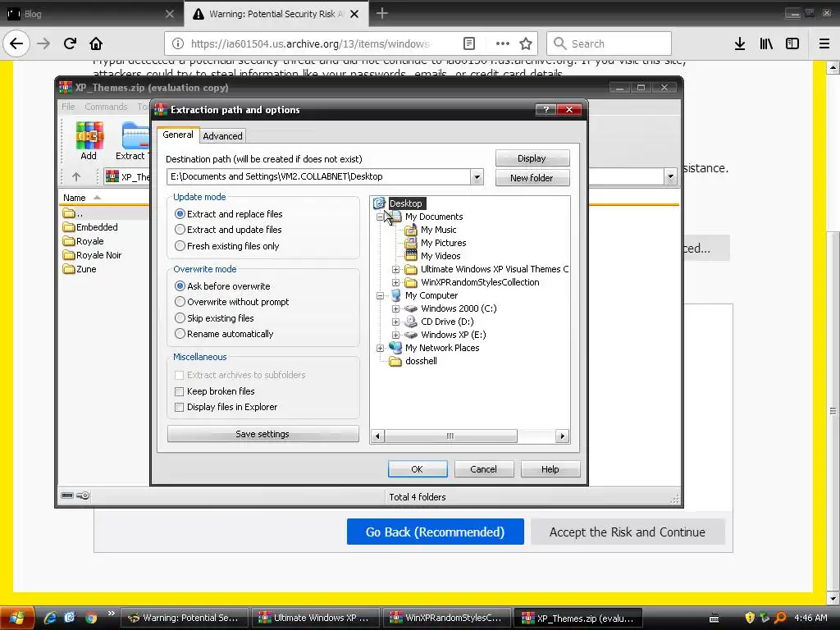Bookmark this page with the star
The image size is (840, 630).
click(526, 43)
